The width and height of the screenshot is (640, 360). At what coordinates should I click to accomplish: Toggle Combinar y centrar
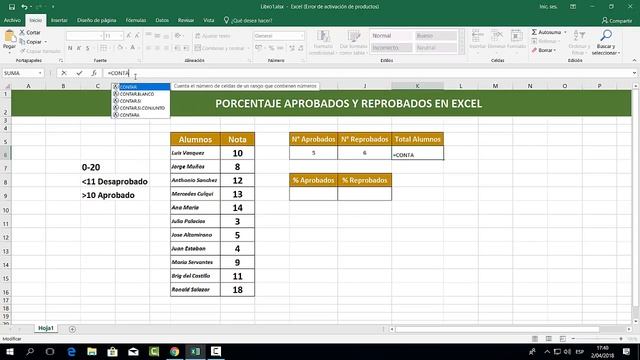[220, 48]
